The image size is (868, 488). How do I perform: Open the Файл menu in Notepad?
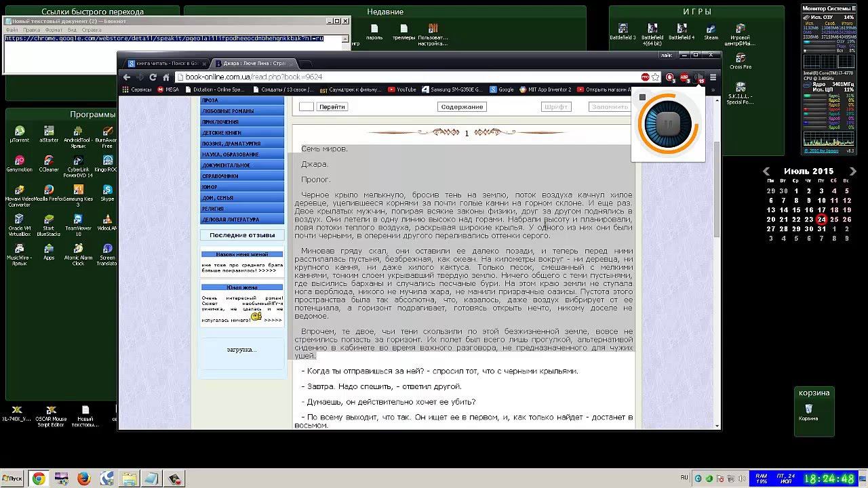click(12, 30)
